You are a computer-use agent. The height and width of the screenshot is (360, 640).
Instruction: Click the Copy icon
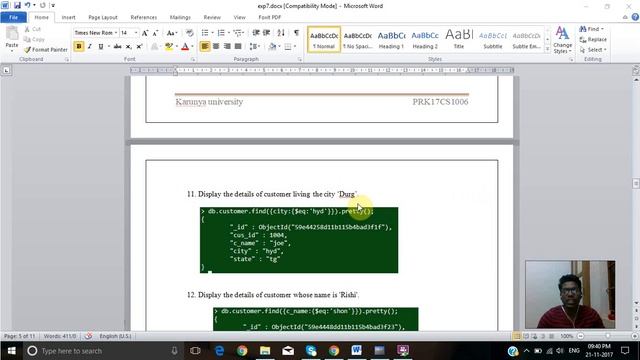click(x=27, y=39)
